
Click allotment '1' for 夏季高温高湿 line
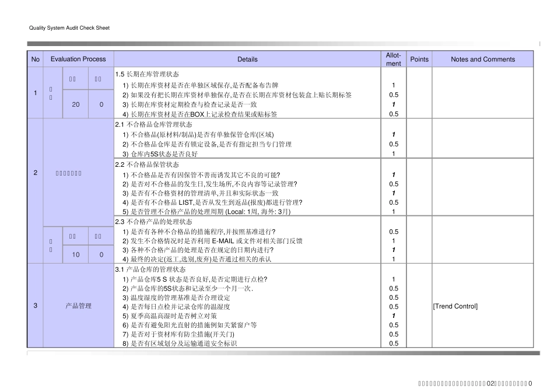394,316
